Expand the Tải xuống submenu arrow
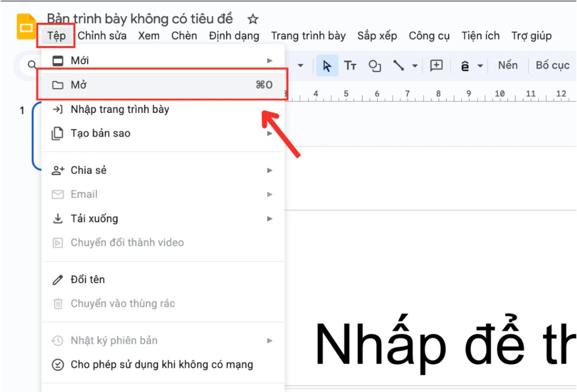Image resolution: width=577 pixels, height=392 pixels. click(270, 219)
